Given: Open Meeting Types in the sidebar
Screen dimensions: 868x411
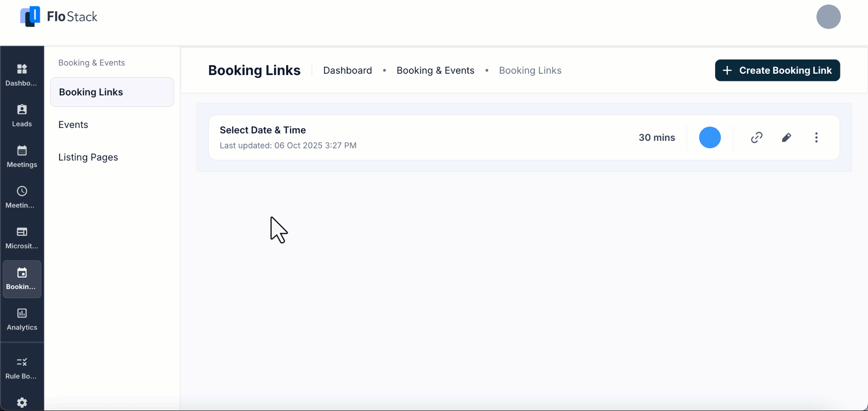Looking at the screenshot, I should tap(22, 197).
